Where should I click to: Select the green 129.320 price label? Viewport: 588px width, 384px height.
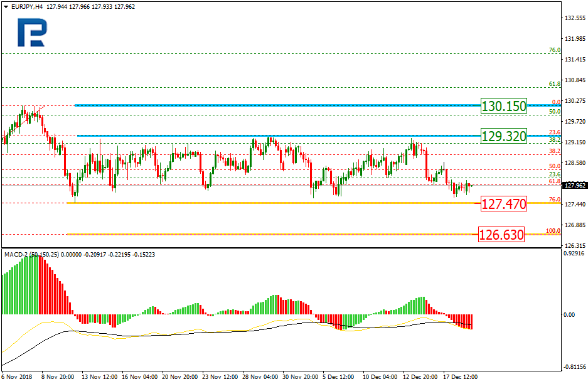(x=503, y=136)
